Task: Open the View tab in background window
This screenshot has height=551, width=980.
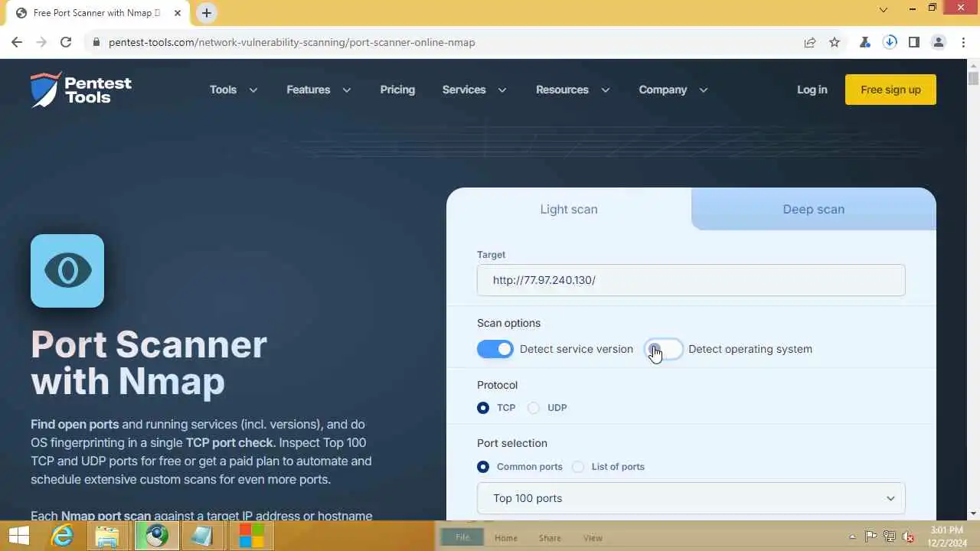Action: point(593,538)
